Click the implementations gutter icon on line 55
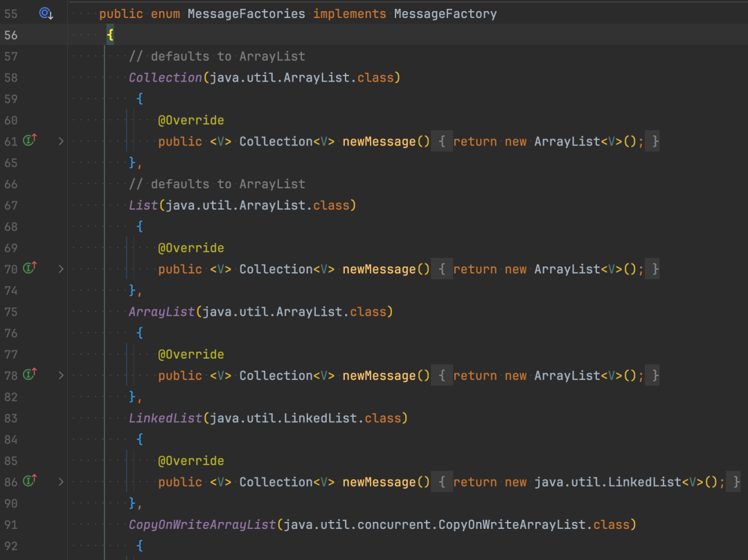Image resolution: width=748 pixels, height=560 pixels. [46, 14]
